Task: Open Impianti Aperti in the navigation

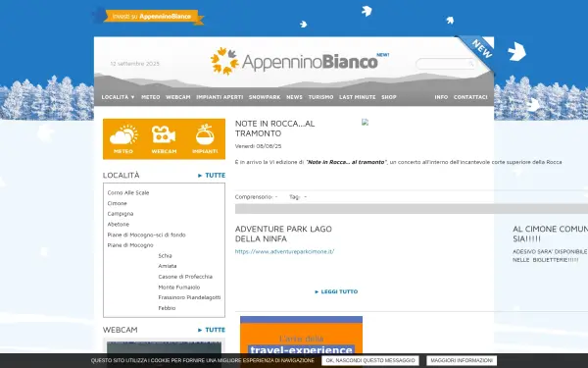Action: point(220,97)
